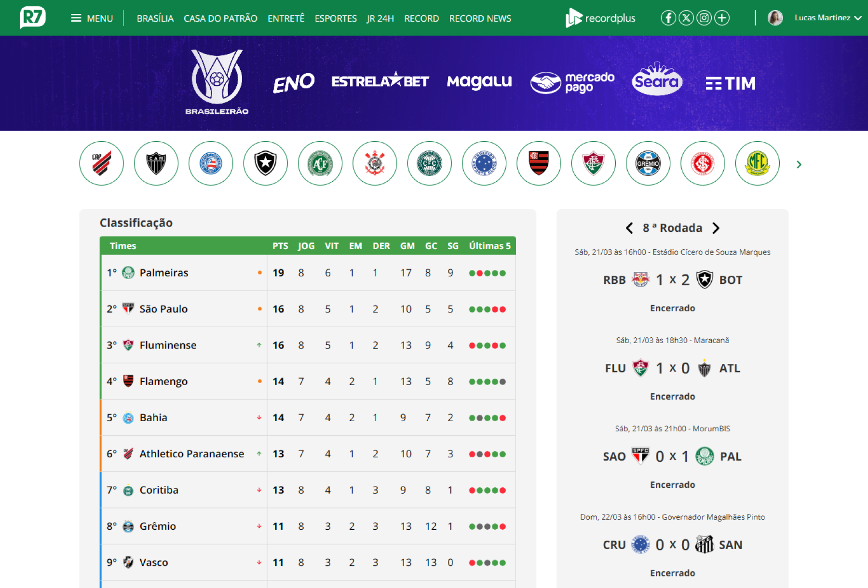The width and height of the screenshot is (868, 588).
Task: Open the X (Twitter) social icon
Action: [686, 18]
